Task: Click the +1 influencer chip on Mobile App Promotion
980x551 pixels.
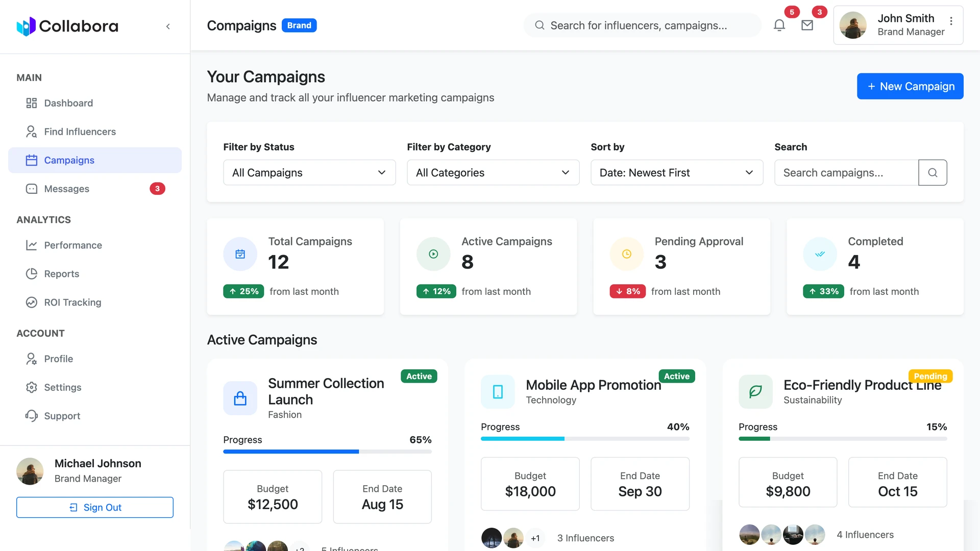Action: click(535, 538)
